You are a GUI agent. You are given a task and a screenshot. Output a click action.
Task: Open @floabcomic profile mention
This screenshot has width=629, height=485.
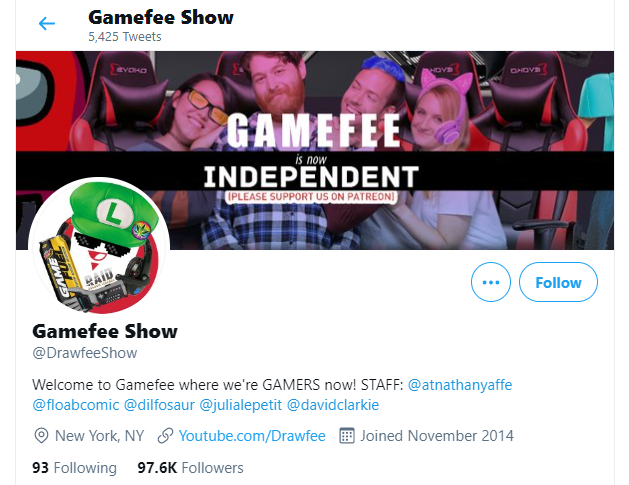pos(76,405)
